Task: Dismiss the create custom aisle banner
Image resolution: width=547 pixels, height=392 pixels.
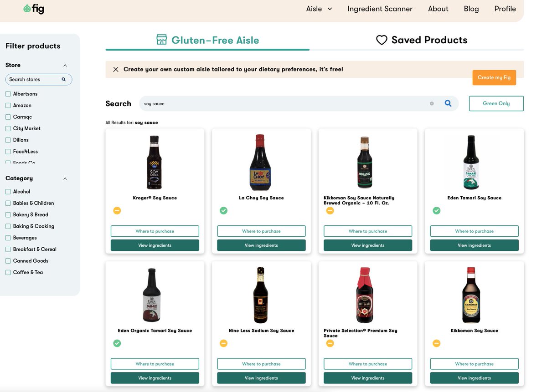Action: (x=116, y=69)
